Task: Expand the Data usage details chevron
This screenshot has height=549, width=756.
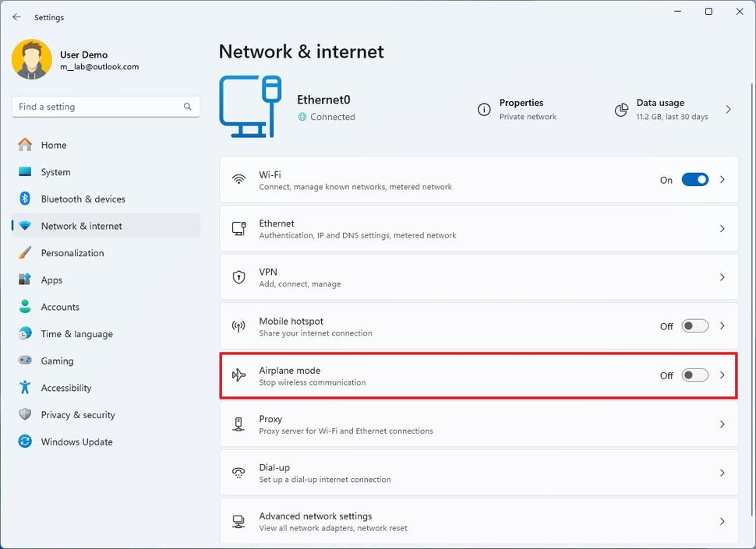Action: [x=728, y=111]
